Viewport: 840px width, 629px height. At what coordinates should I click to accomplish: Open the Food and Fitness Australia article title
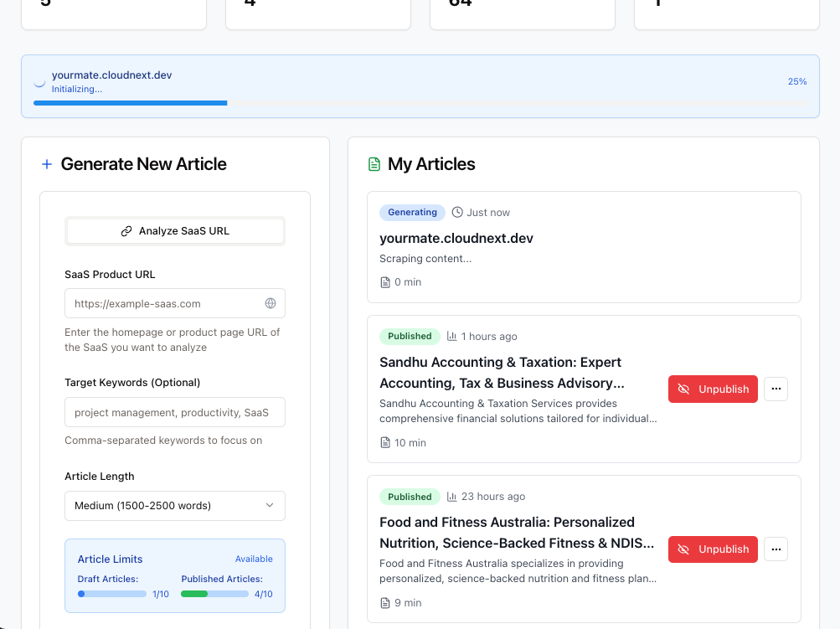517,533
